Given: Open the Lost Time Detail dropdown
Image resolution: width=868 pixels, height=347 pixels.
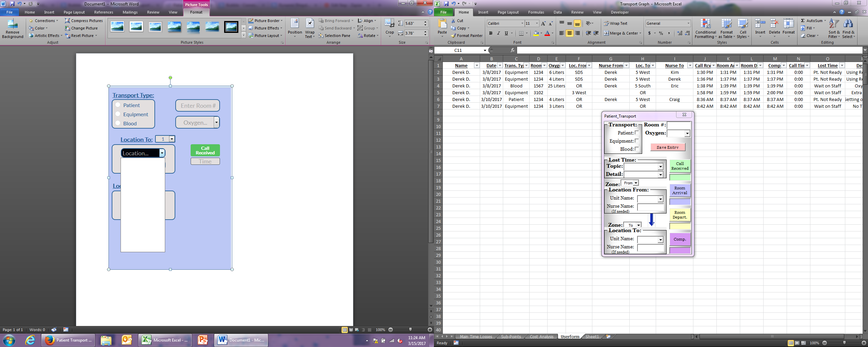Looking at the screenshot, I should [x=660, y=175].
